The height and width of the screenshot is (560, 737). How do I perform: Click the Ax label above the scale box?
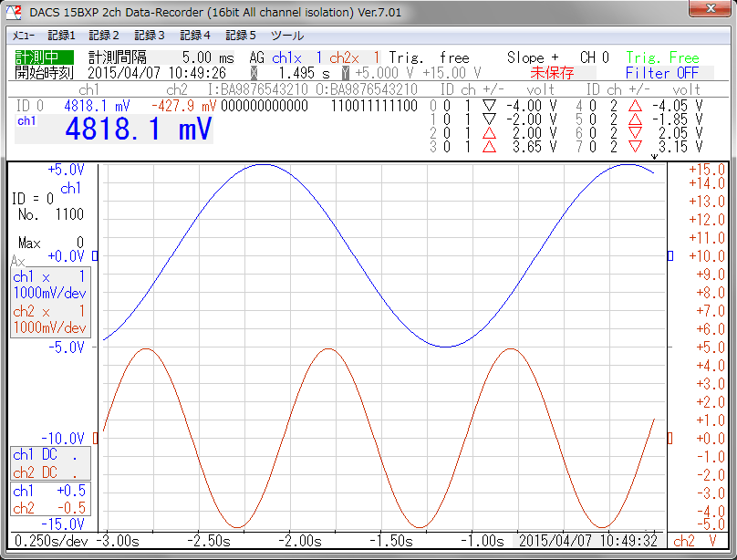pyautogui.click(x=18, y=261)
